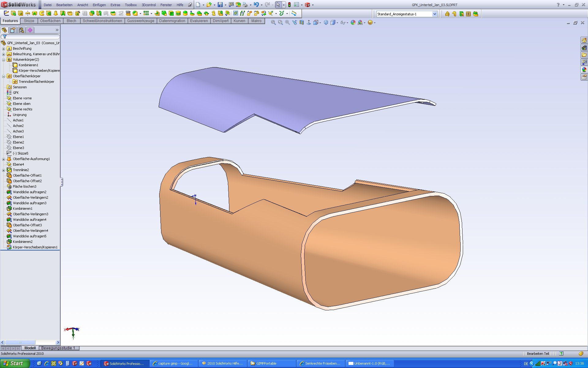Expand the Trennlinie2 feature

coord(3,170)
